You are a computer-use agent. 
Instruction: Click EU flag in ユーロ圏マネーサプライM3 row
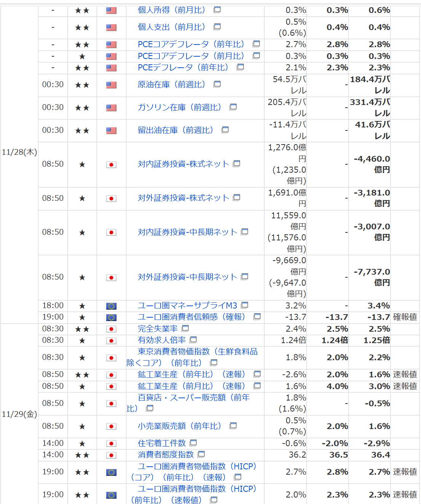tap(111, 306)
